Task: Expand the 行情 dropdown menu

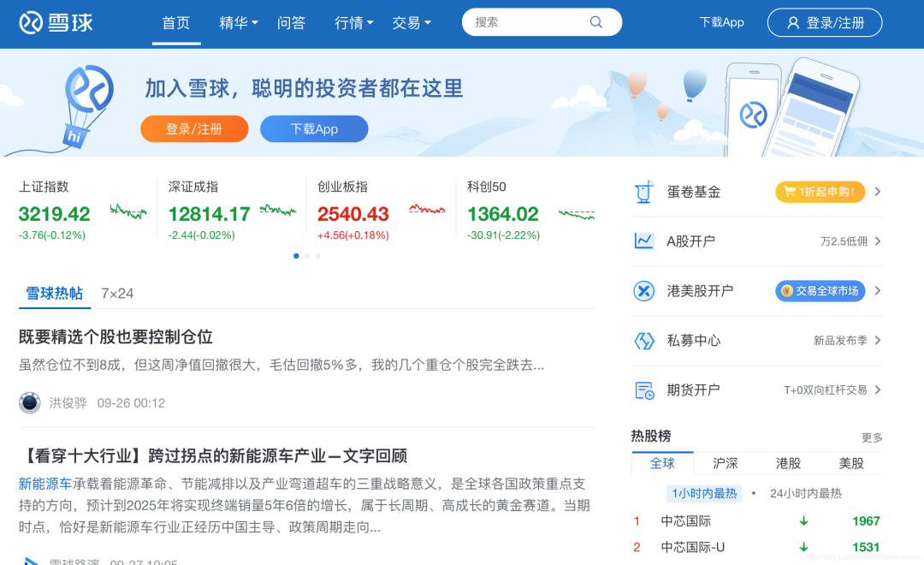Action: pos(354,23)
